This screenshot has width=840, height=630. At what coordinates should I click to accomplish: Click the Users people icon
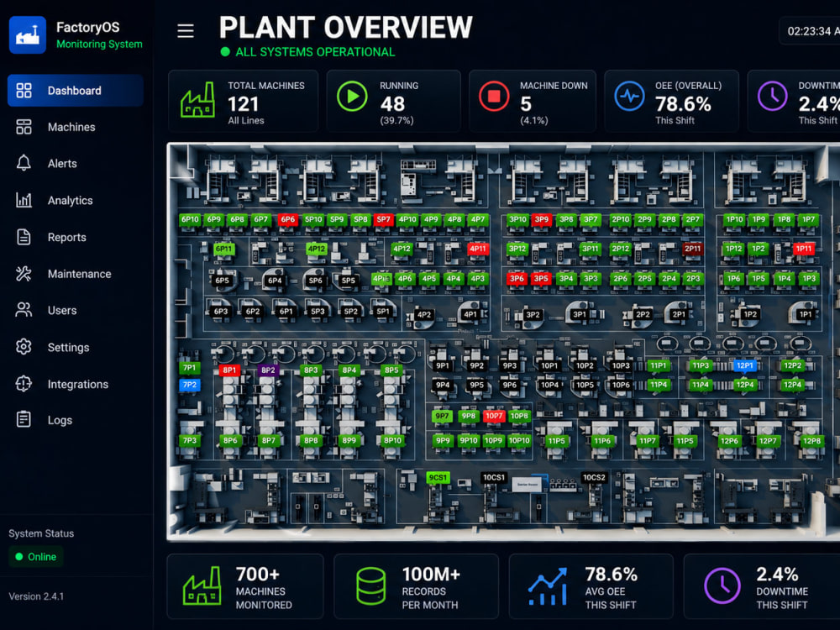[24, 310]
